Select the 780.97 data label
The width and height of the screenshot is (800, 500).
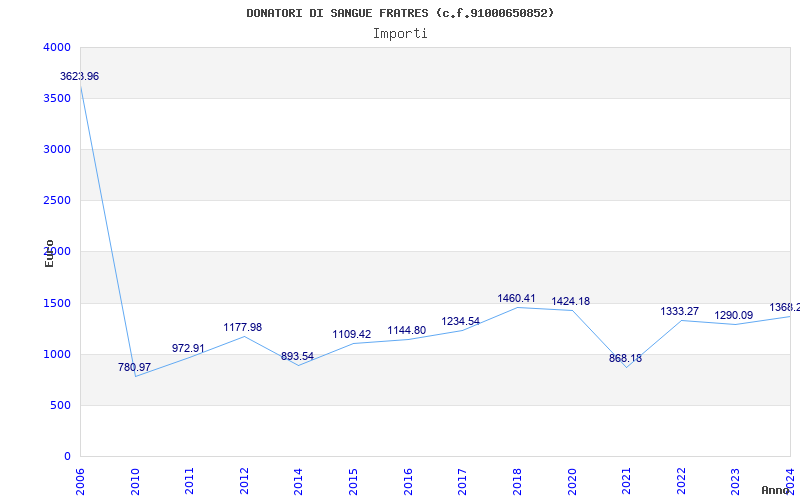(x=134, y=367)
